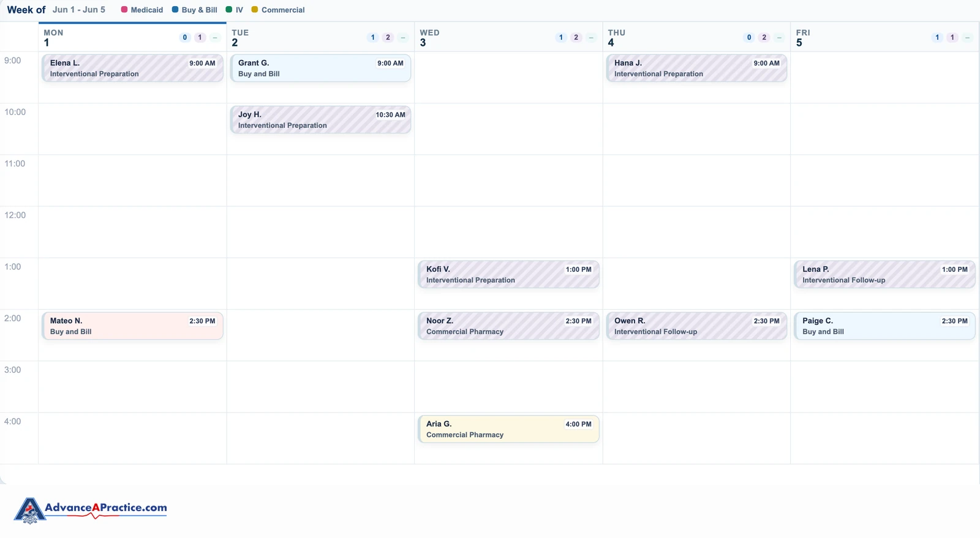
Task: Click the 9:00 time row label
Action: coord(12,60)
